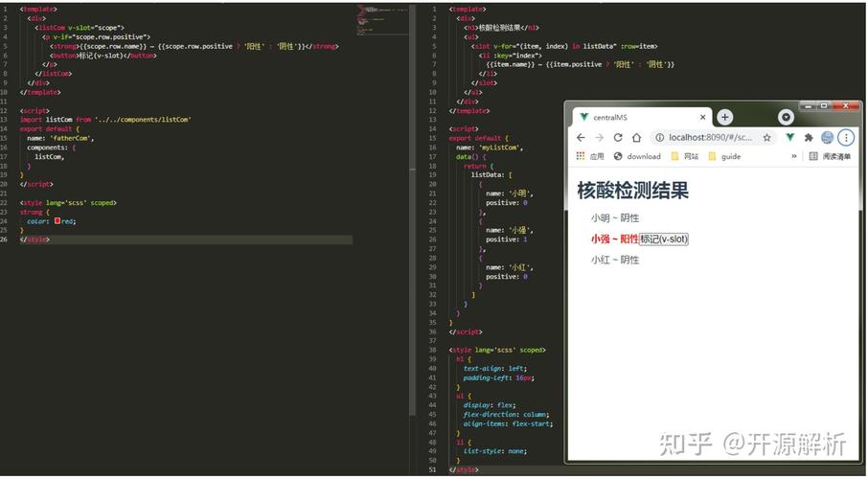The height and width of the screenshot is (479, 868).
Task: Open the Chrome profile avatar
Action: tap(827, 137)
